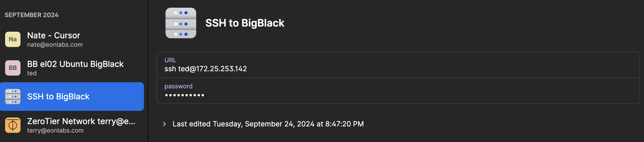Click the "Last edited Tuesday, September 24" text
644x142 pixels.
coord(268,124)
